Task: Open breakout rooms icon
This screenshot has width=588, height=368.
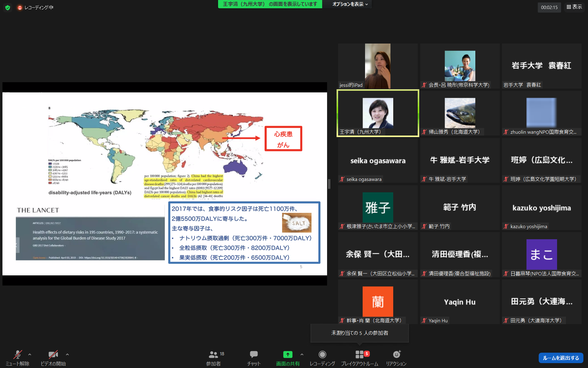Action: point(360,355)
